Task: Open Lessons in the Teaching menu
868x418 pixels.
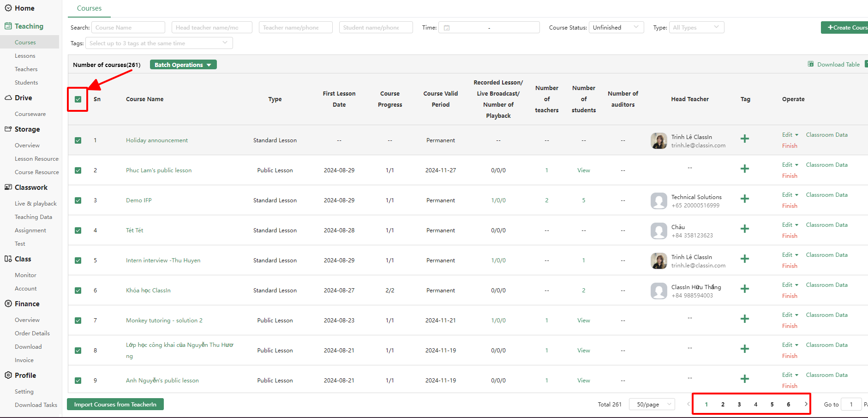Action: coord(25,55)
